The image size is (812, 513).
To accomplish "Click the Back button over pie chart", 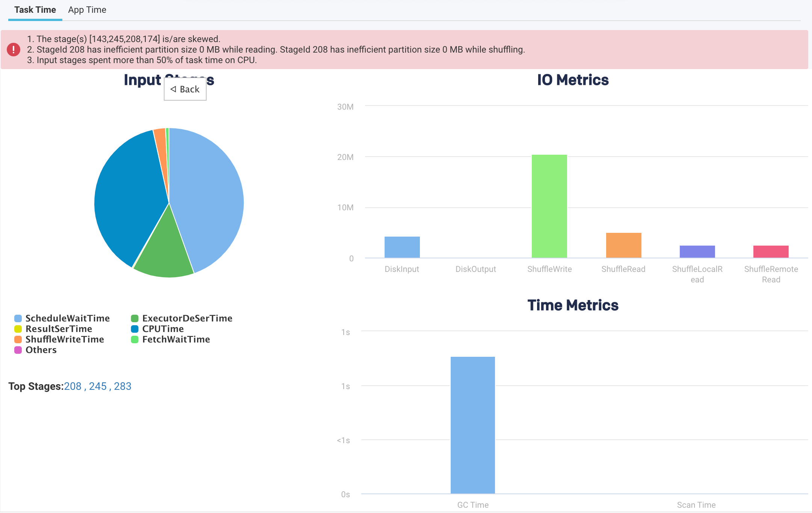I will coord(185,89).
